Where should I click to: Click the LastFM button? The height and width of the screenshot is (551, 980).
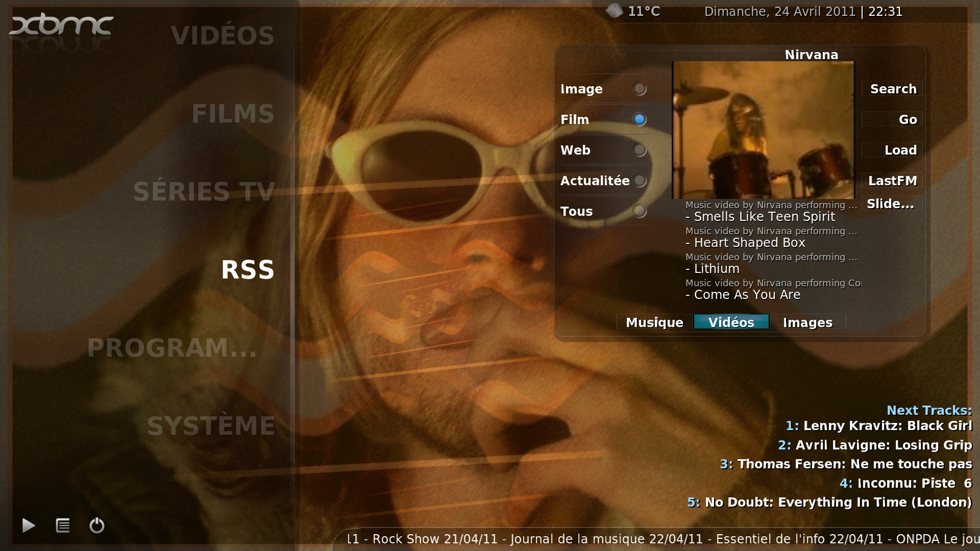892,181
